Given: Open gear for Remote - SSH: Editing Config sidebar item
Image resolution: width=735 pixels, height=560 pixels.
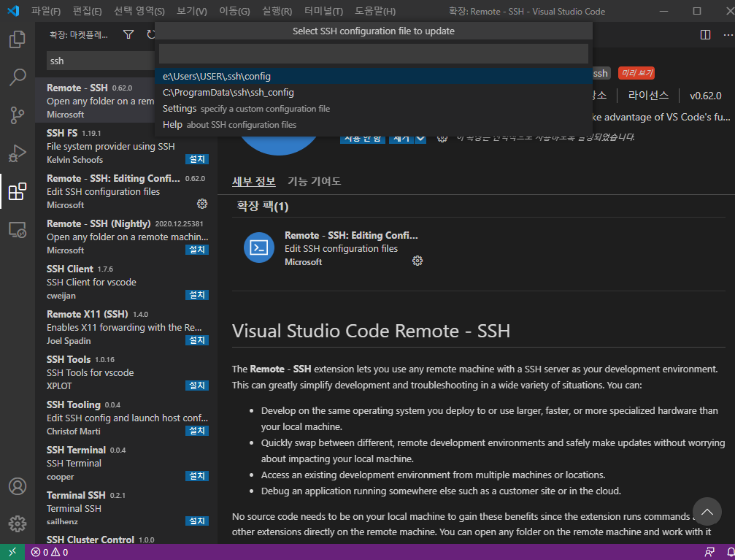Looking at the screenshot, I should coord(202,204).
